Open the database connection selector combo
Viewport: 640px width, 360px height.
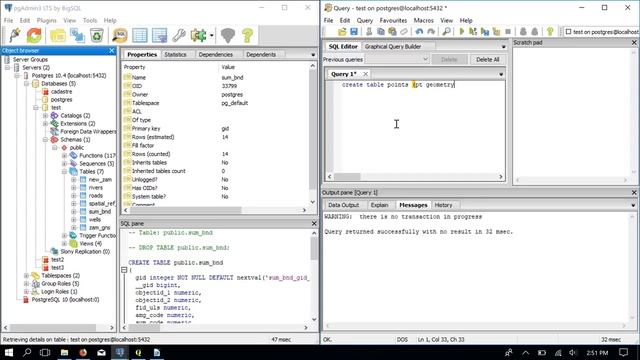pos(602,31)
